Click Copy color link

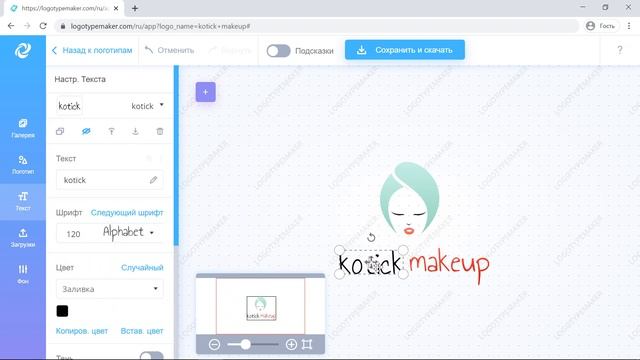click(x=82, y=331)
